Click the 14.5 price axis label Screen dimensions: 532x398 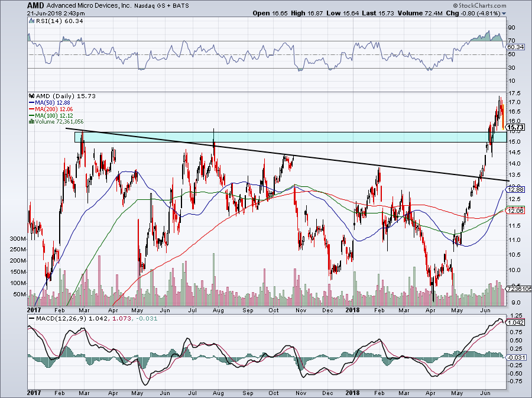pyautogui.click(x=513, y=153)
